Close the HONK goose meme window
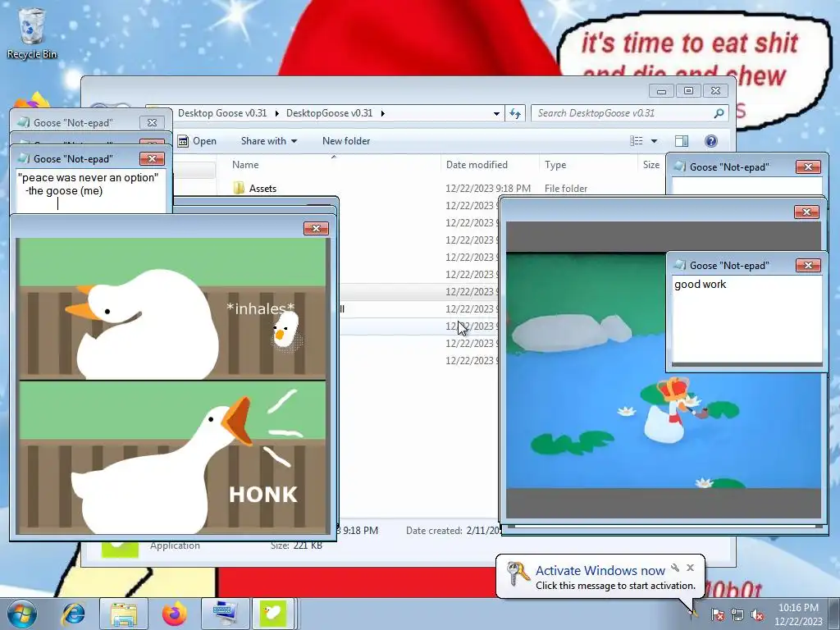Screen dimensions: 840x630 pyautogui.click(x=316, y=229)
